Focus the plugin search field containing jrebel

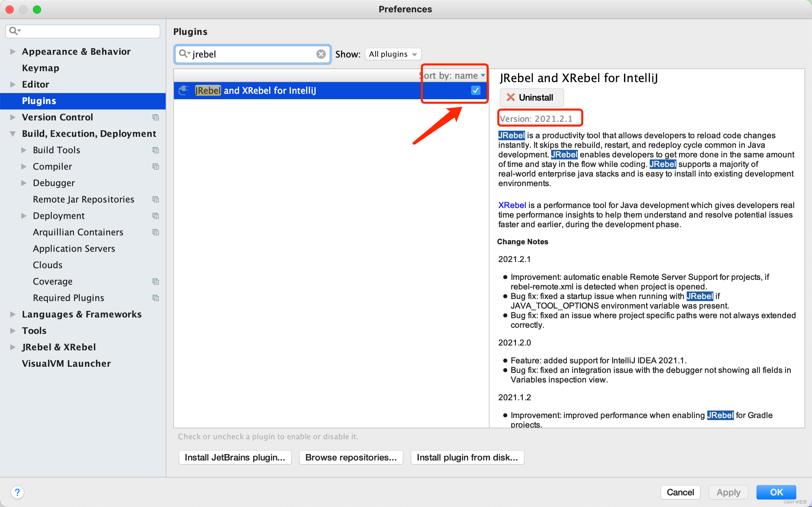click(252, 54)
